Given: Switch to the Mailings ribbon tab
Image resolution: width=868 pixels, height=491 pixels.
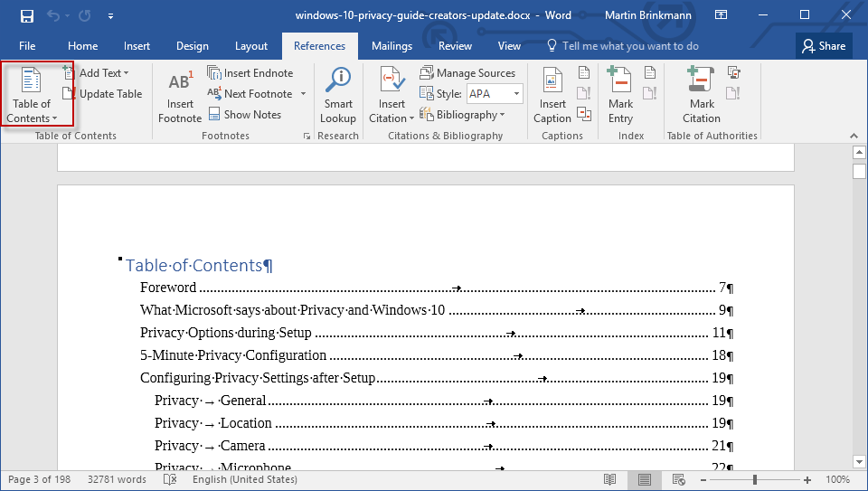Looking at the screenshot, I should pos(392,46).
